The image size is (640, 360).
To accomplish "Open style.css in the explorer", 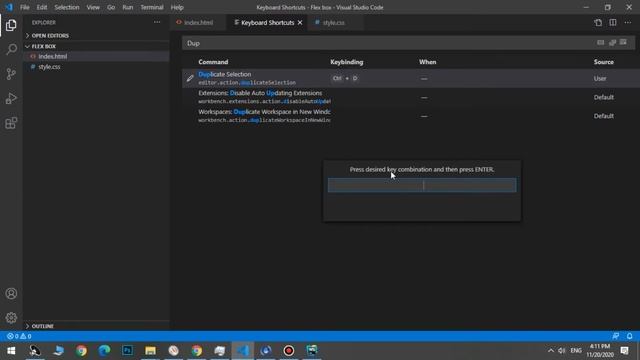I will coord(49,67).
